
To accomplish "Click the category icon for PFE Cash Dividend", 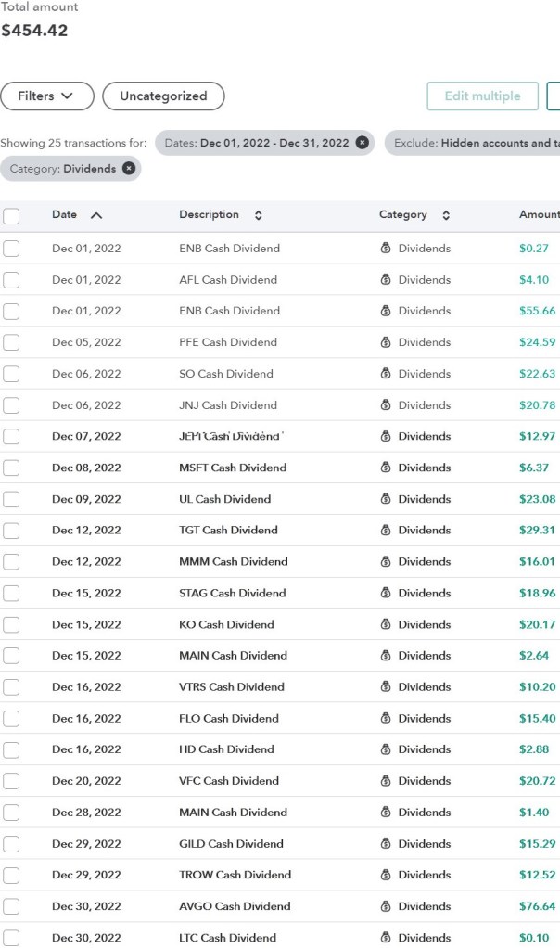I will pyautogui.click(x=386, y=342).
